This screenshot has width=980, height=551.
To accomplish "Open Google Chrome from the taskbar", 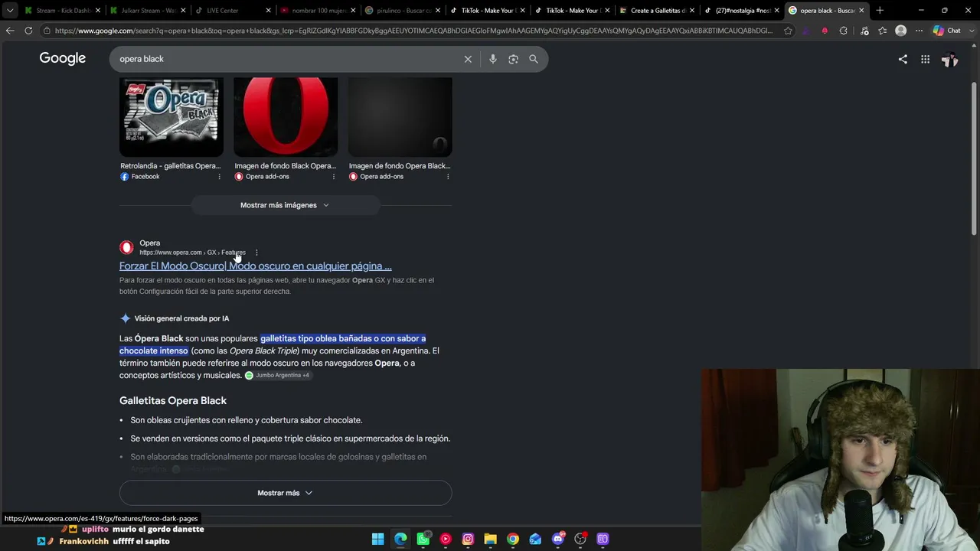I will [x=513, y=539].
